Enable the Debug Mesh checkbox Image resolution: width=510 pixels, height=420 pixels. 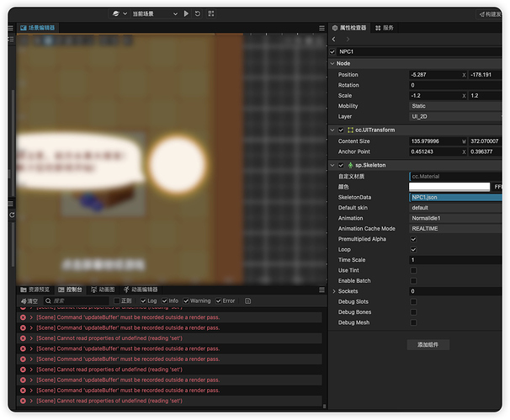coord(413,322)
